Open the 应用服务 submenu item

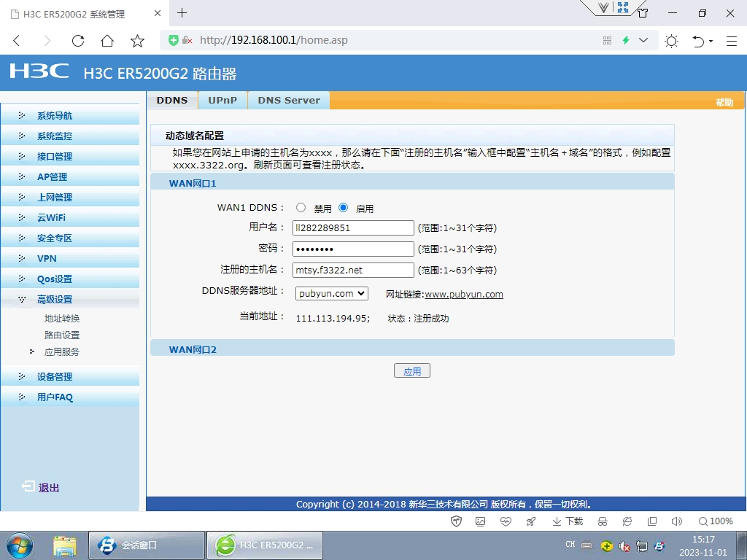click(x=62, y=352)
